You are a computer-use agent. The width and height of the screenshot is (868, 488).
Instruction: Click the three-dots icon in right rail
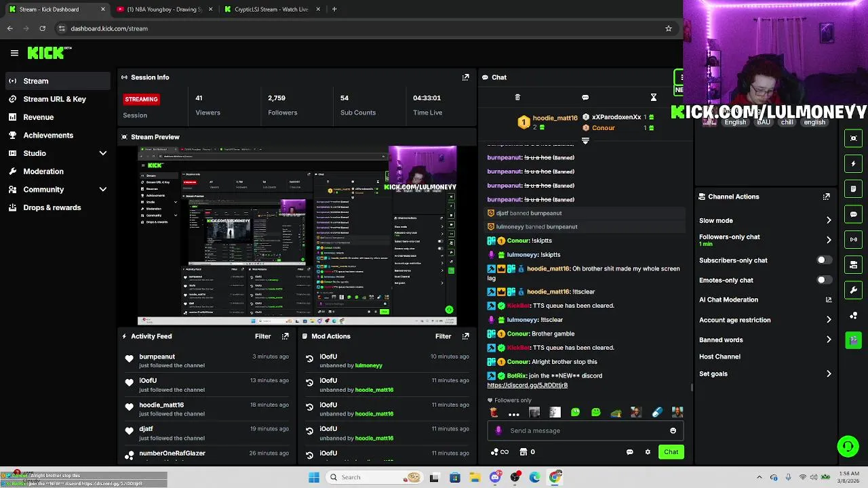(x=853, y=315)
